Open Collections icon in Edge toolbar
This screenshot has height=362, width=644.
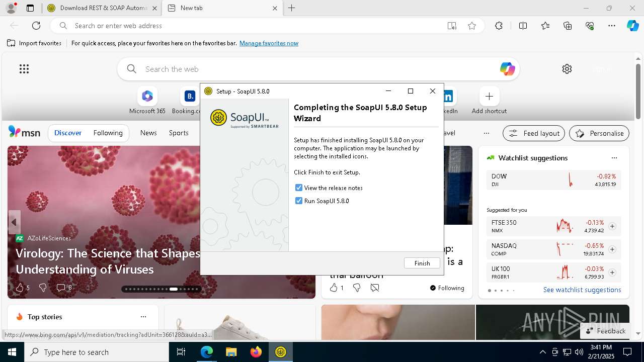(568, 26)
